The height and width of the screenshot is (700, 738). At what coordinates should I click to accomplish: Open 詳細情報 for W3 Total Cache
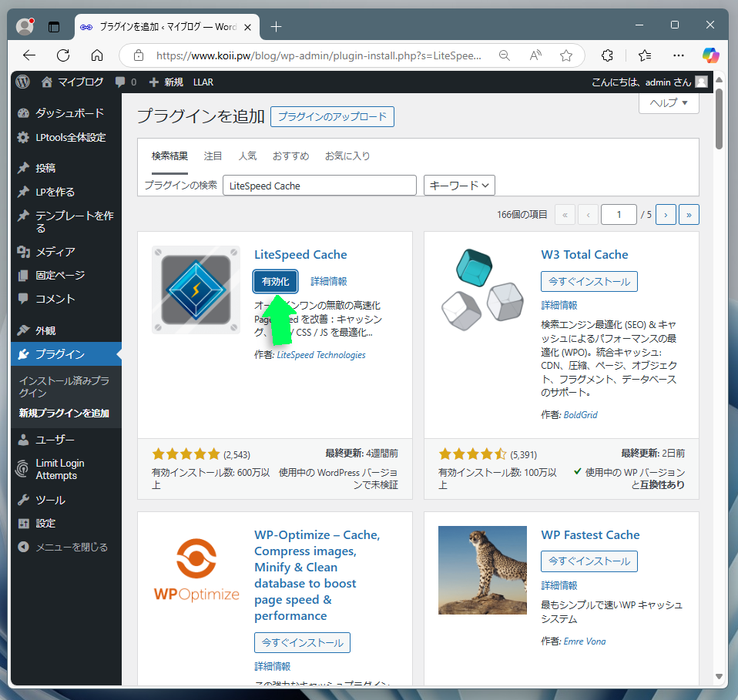tap(559, 305)
